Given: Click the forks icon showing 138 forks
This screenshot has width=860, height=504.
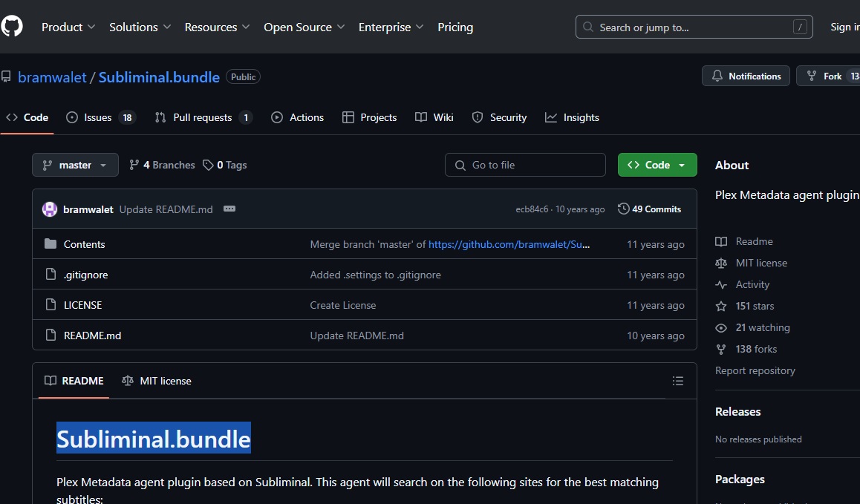Looking at the screenshot, I should (720, 348).
